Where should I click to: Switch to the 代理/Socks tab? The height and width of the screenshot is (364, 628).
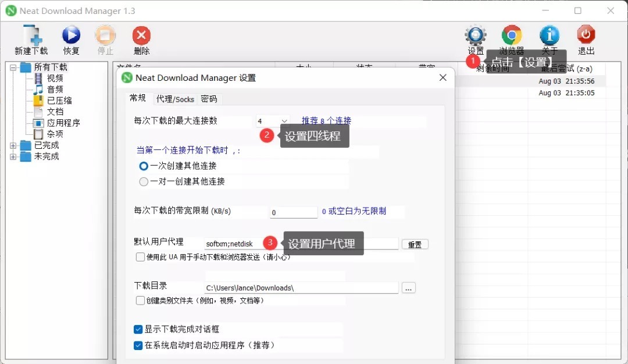tap(175, 99)
